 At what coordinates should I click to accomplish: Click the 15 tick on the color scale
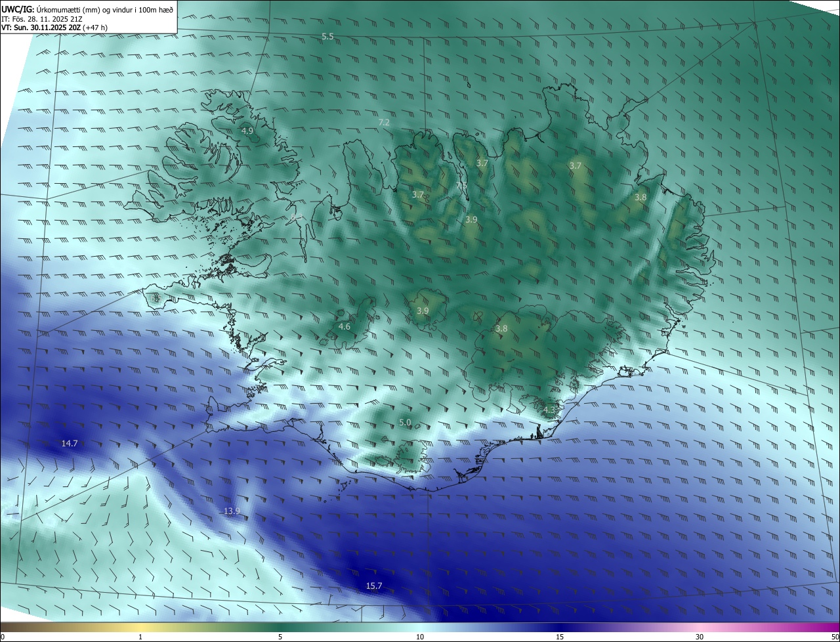tap(560, 637)
